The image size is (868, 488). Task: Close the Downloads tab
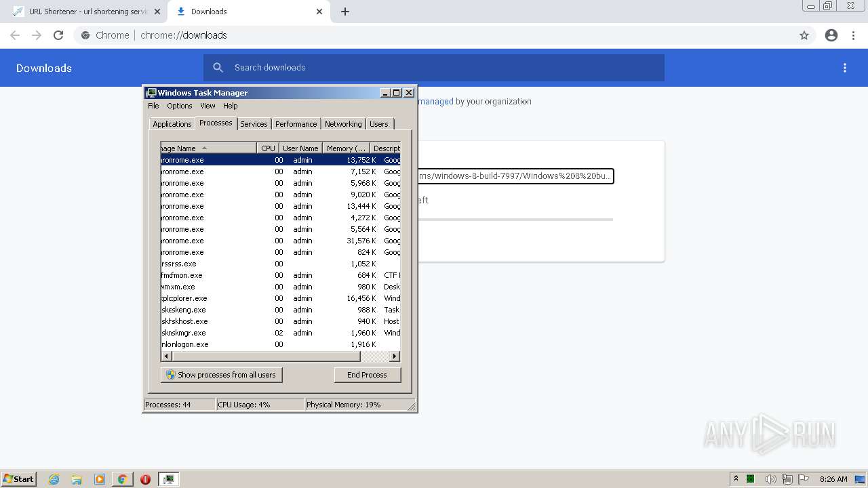pyautogui.click(x=319, y=12)
